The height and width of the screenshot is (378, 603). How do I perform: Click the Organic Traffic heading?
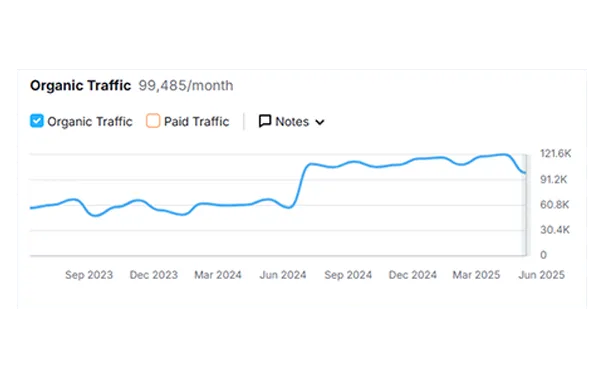click(x=81, y=85)
